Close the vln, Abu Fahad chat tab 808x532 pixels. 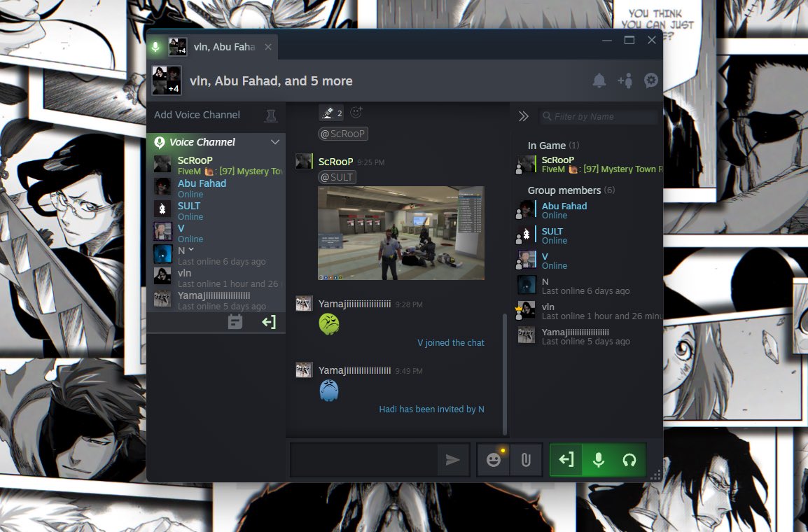coord(268,47)
